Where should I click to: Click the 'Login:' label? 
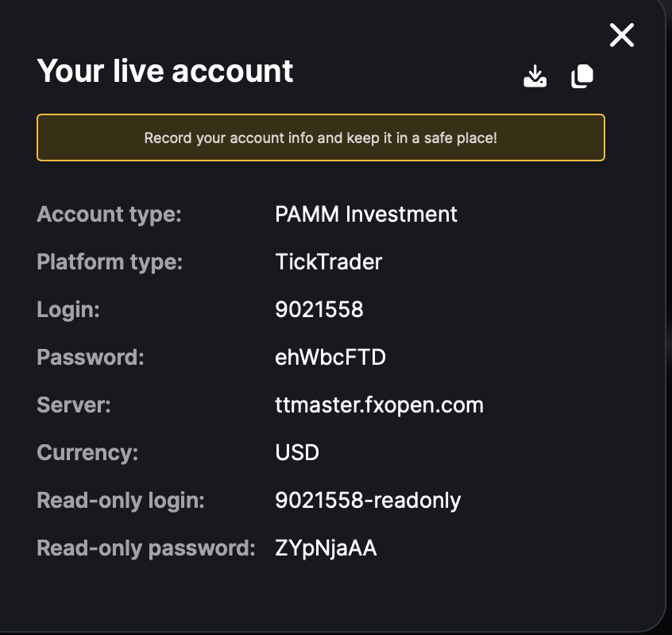point(68,310)
